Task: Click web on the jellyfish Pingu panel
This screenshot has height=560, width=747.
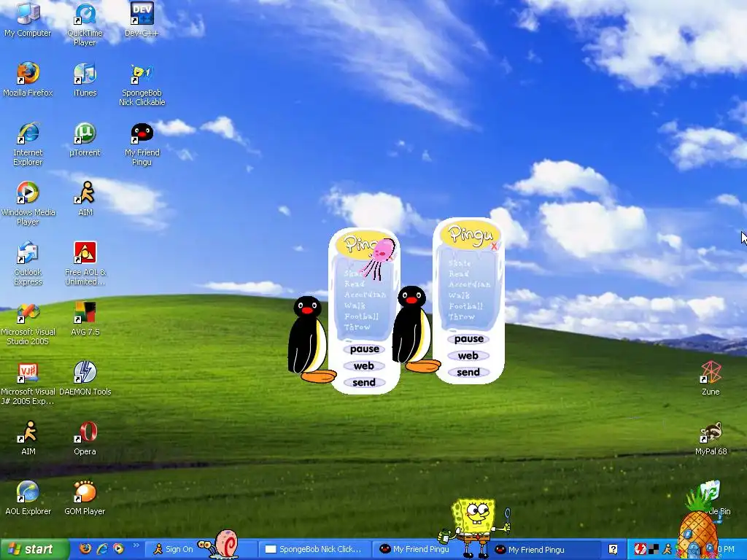Action: [x=363, y=366]
